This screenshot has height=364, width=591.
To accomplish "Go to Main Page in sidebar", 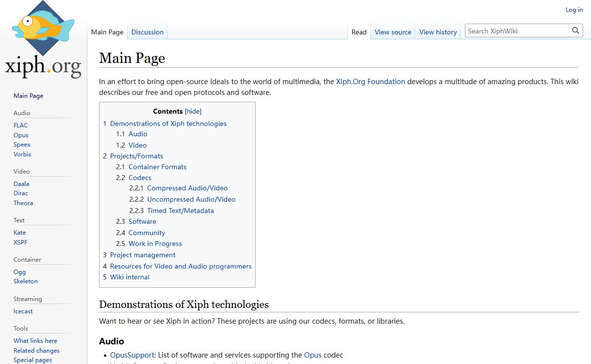I will [x=29, y=96].
